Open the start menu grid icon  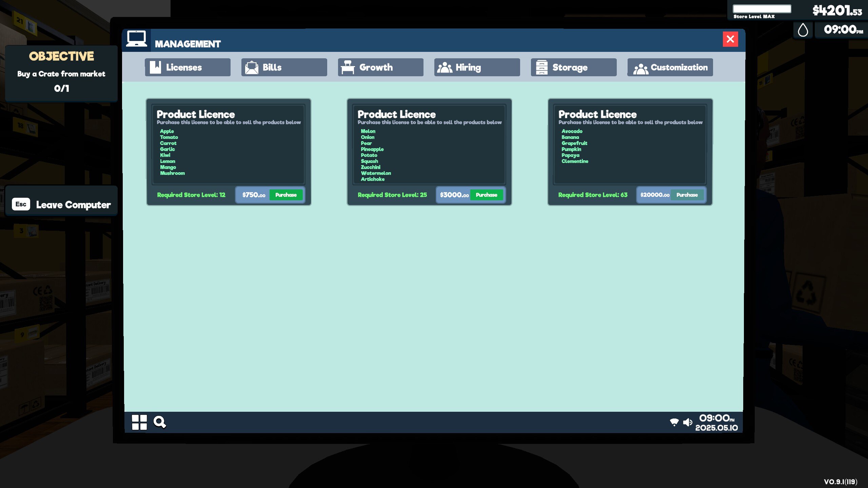click(x=139, y=422)
